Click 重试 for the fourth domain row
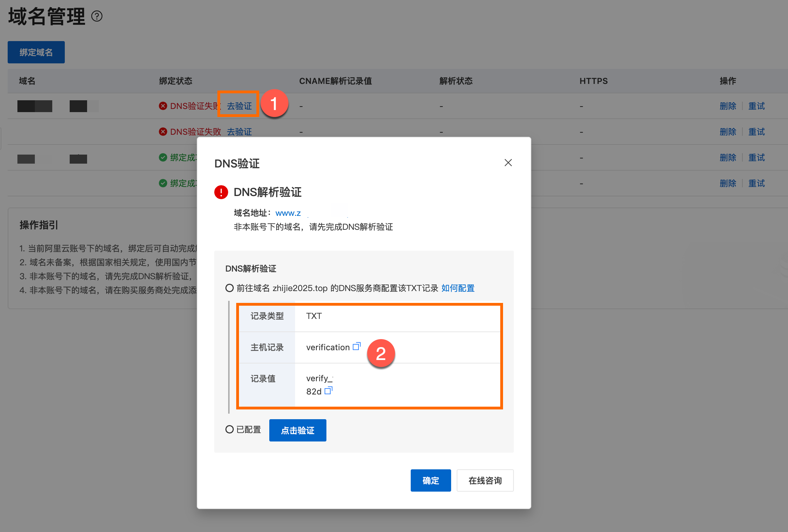 click(756, 183)
